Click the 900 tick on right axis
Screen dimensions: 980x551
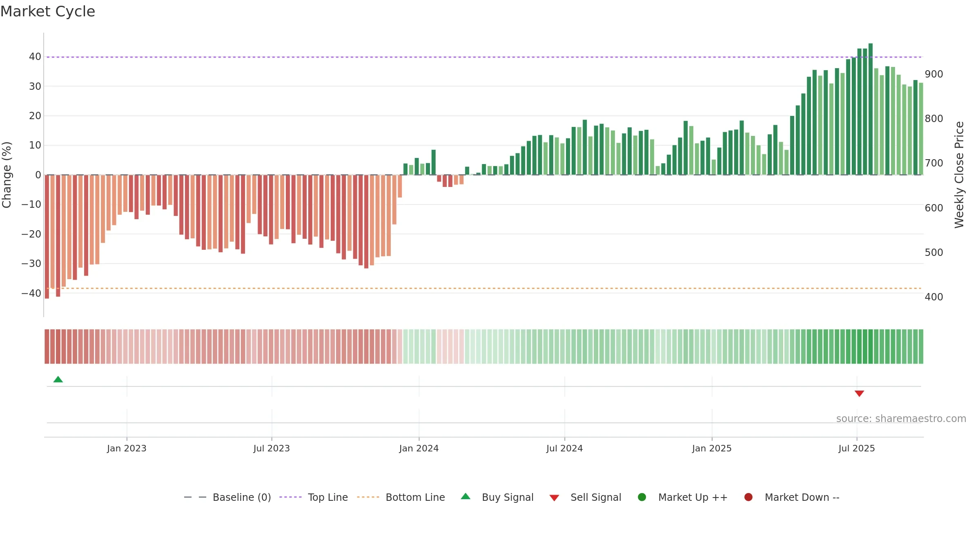pos(934,74)
